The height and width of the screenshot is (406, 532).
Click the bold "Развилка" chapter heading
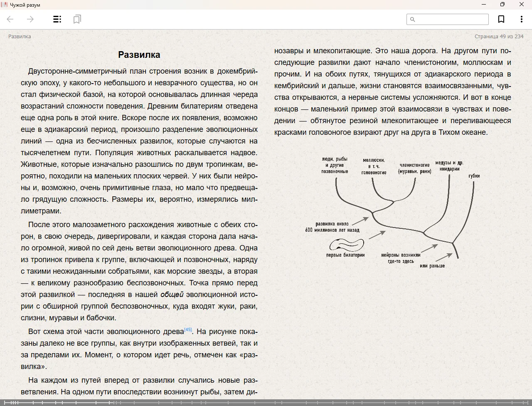point(139,54)
